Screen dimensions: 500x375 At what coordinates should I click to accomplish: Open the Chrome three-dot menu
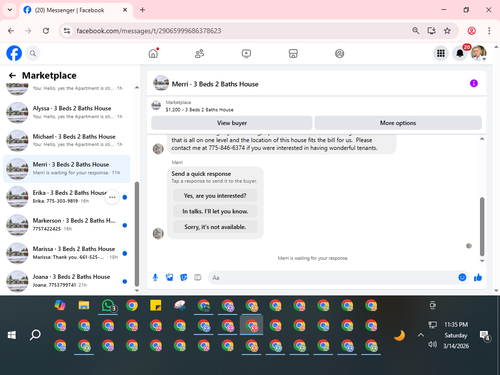[489, 31]
